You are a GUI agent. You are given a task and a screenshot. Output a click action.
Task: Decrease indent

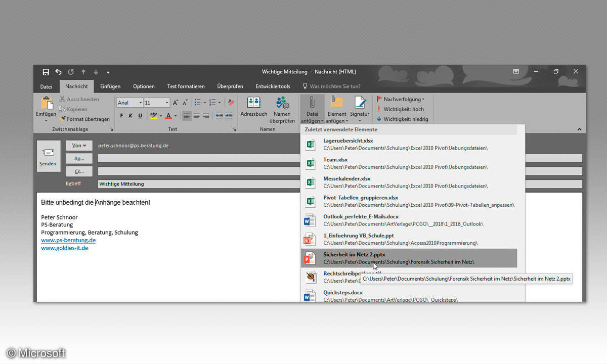click(219, 116)
